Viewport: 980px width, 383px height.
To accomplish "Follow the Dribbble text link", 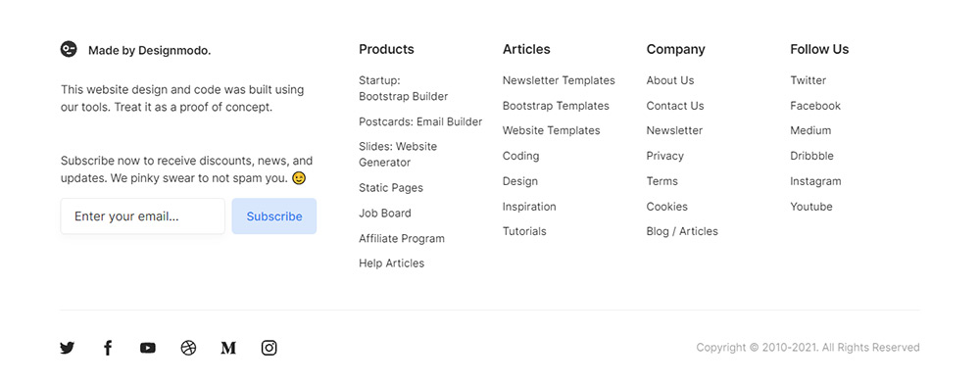I will coord(811,156).
